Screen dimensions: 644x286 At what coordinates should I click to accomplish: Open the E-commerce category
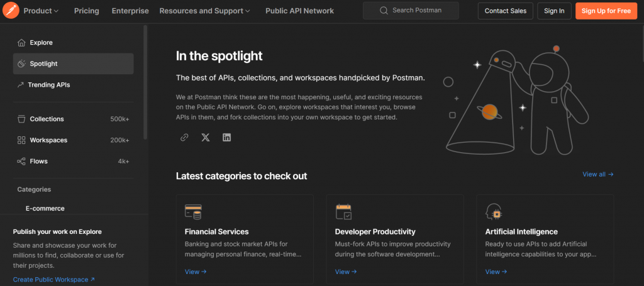click(x=45, y=208)
